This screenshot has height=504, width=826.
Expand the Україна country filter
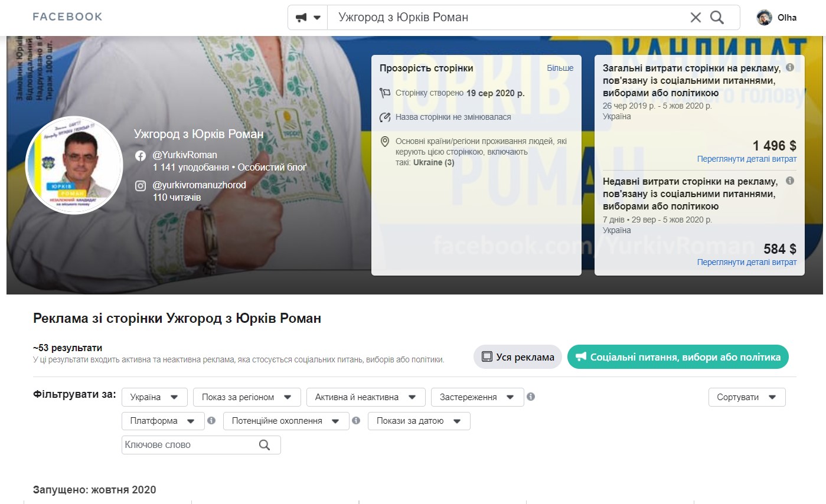155,397
